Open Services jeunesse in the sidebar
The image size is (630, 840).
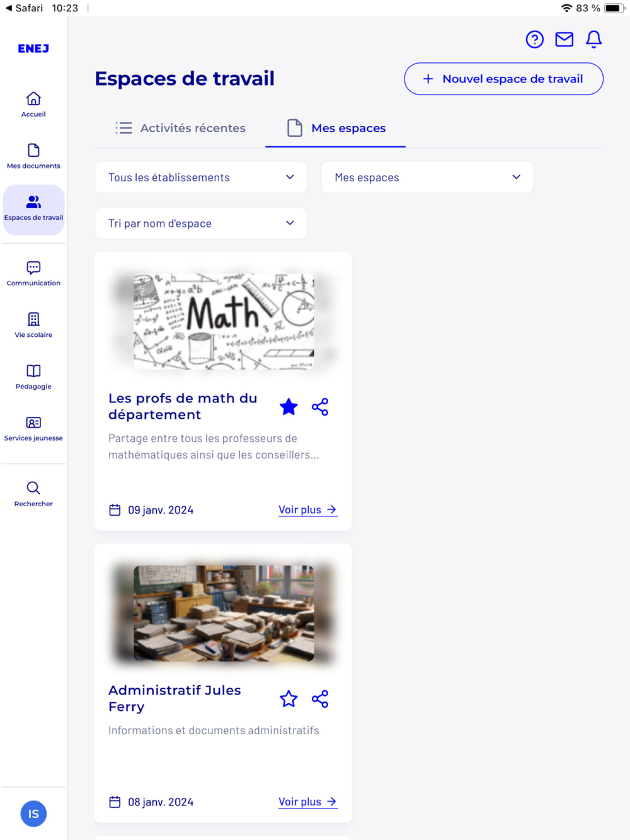(x=33, y=429)
